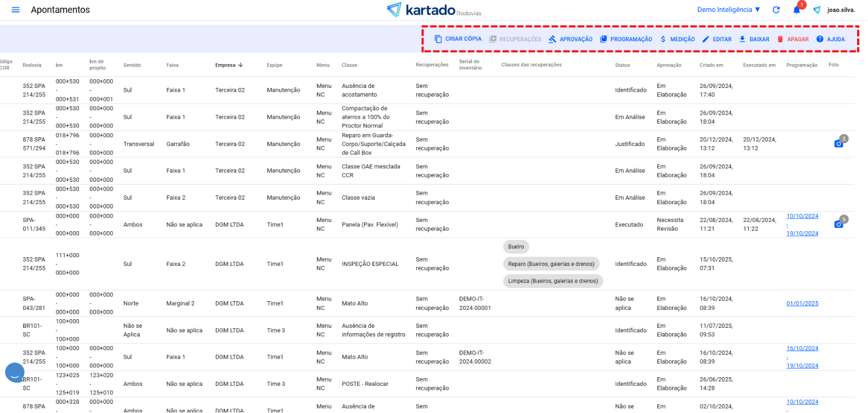
Task: Open Ajuda help
Action: tap(831, 39)
